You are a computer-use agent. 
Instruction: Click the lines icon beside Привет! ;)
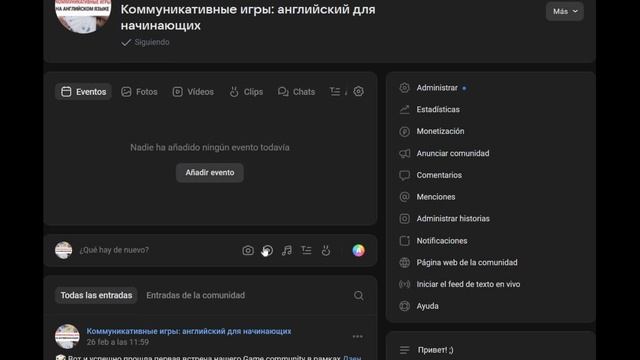(404, 350)
